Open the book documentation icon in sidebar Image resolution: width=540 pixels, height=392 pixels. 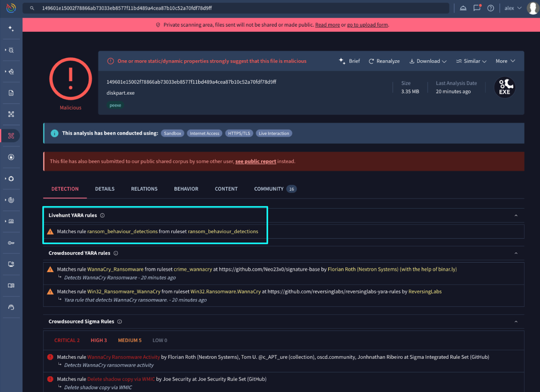pyautogui.click(x=11, y=285)
